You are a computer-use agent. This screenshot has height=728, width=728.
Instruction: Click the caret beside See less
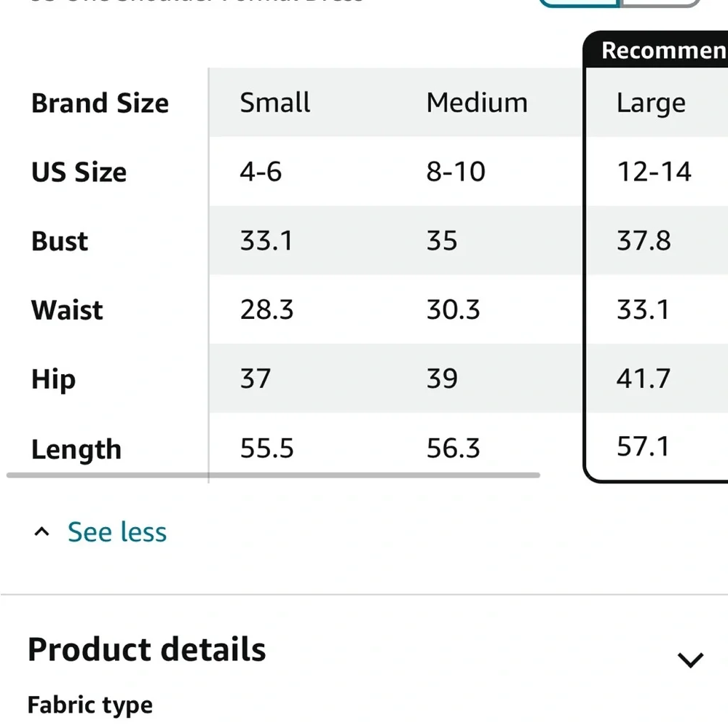pos(42,532)
